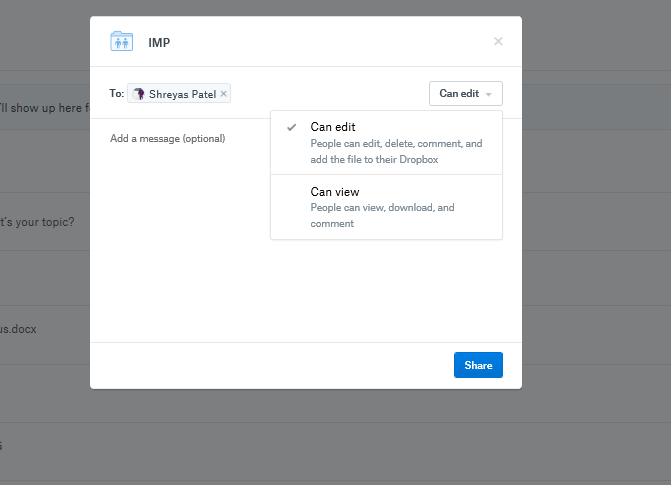The image size is (671, 485).
Task: Click the Shreyas Patel name chip
Action: [182, 94]
